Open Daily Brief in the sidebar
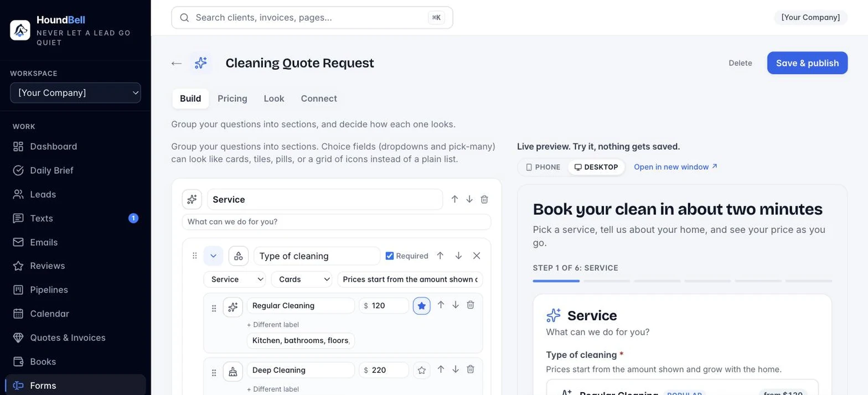 point(75,170)
